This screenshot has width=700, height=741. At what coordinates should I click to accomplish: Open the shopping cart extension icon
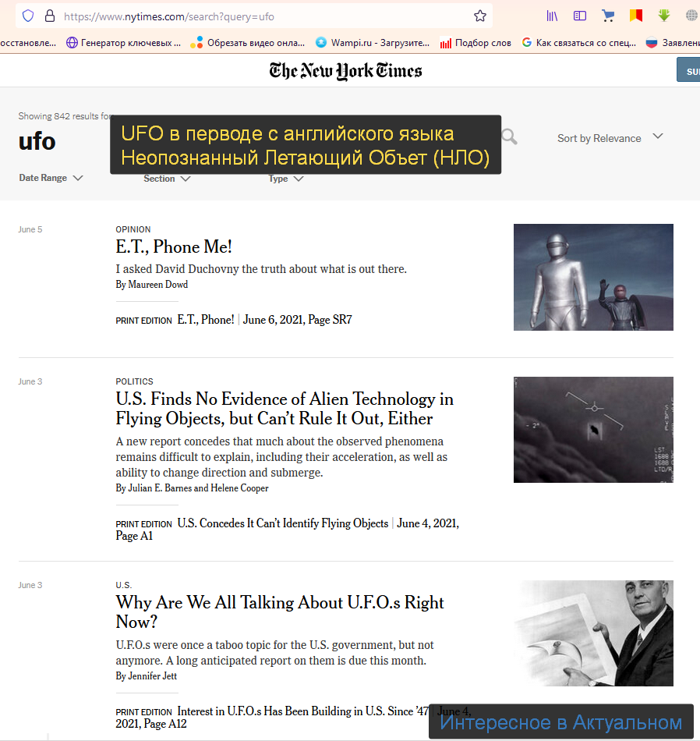(607, 16)
